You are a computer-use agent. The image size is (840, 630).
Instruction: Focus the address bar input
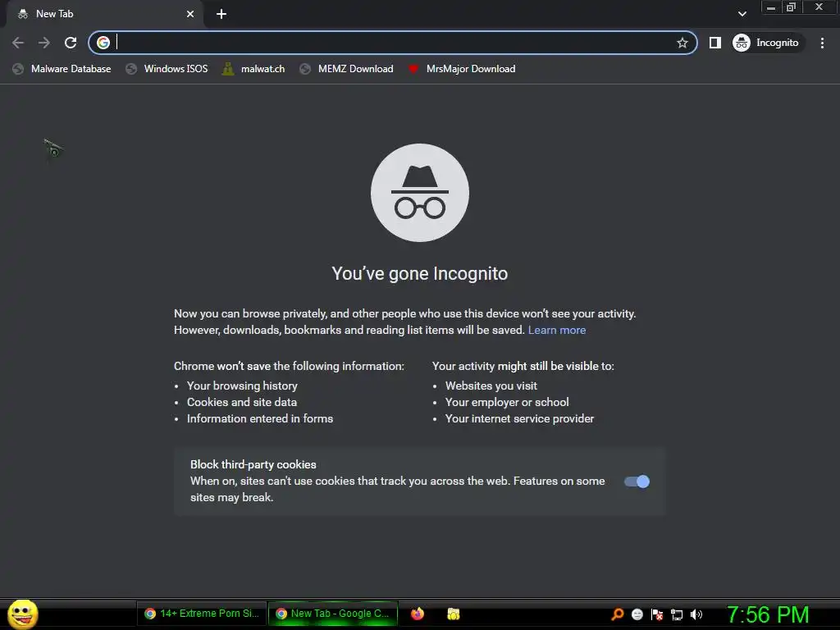pos(394,43)
